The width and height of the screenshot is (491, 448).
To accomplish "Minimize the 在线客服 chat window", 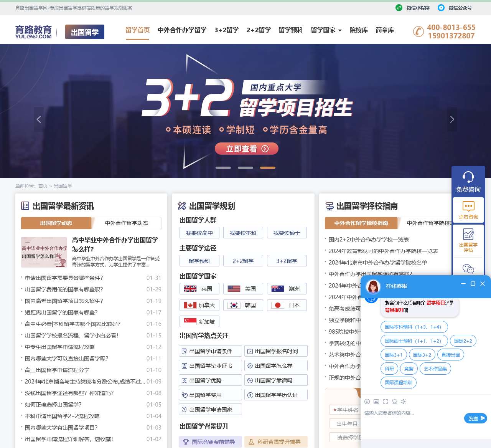I will click(463, 284).
